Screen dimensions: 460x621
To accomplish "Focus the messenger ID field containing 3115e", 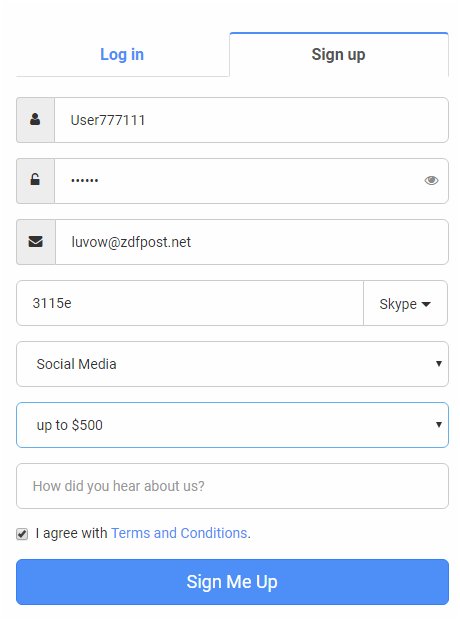I will 190,303.
